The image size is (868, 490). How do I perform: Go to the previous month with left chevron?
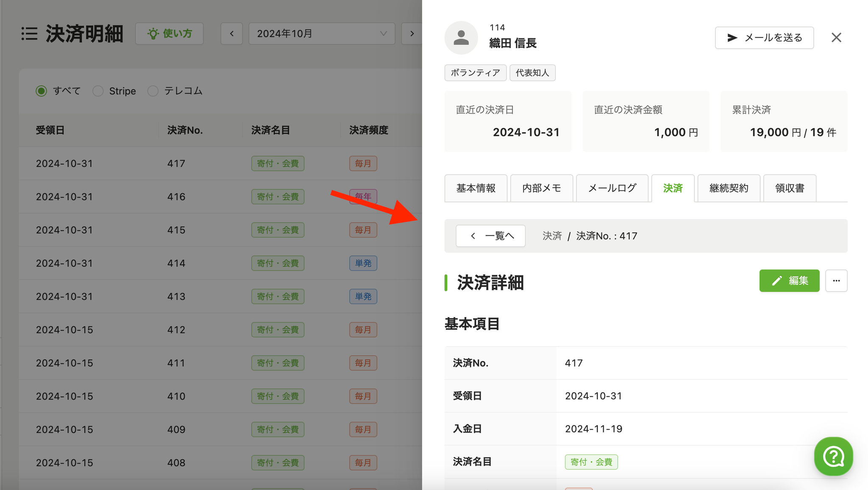tap(232, 33)
